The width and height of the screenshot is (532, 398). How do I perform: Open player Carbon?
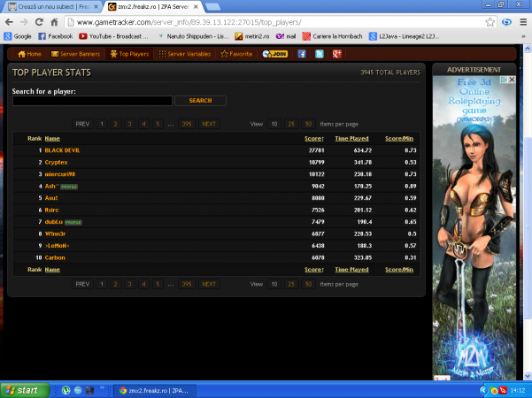[x=55, y=257]
